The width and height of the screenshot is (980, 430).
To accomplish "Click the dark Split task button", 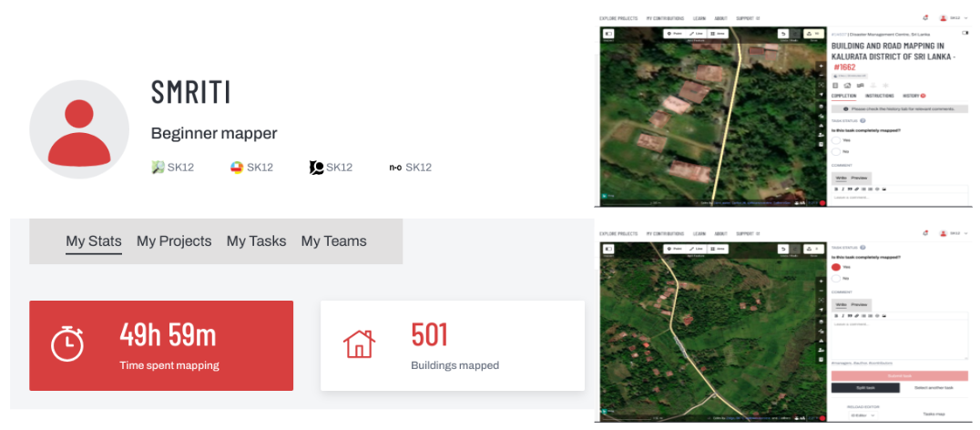I will [x=865, y=388].
